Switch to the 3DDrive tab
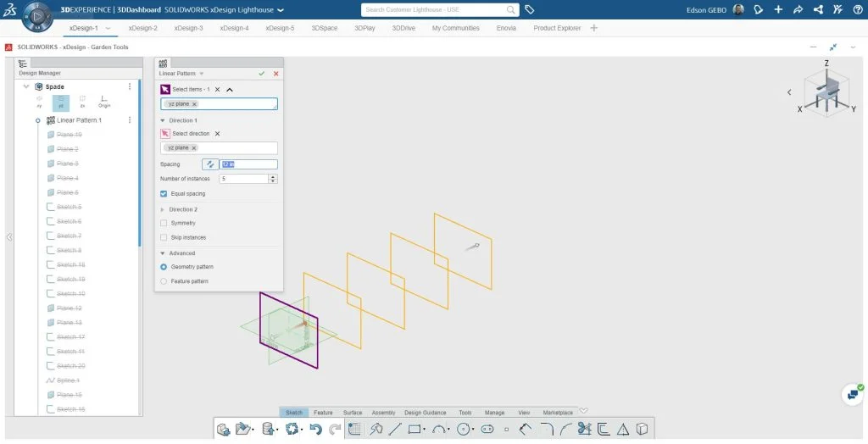This screenshot has height=444, width=868. 403,28
